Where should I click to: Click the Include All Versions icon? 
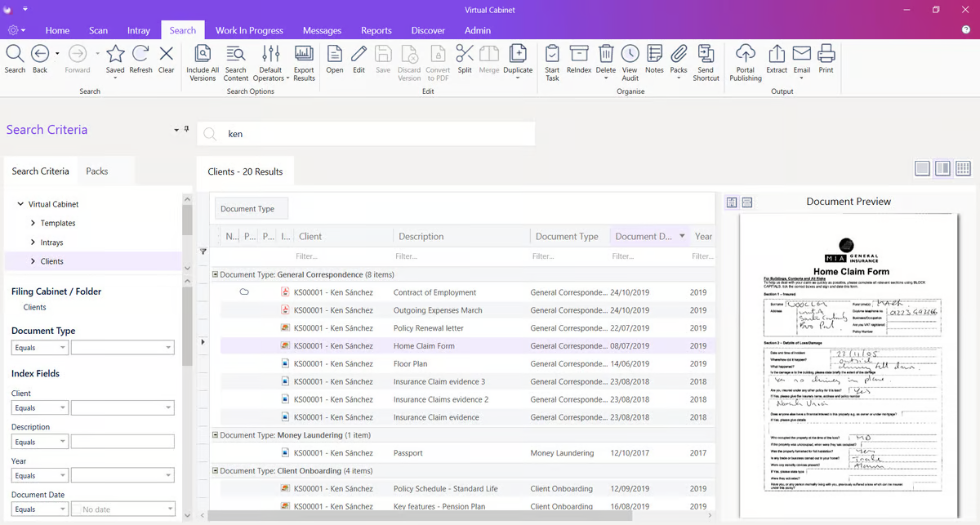click(203, 55)
